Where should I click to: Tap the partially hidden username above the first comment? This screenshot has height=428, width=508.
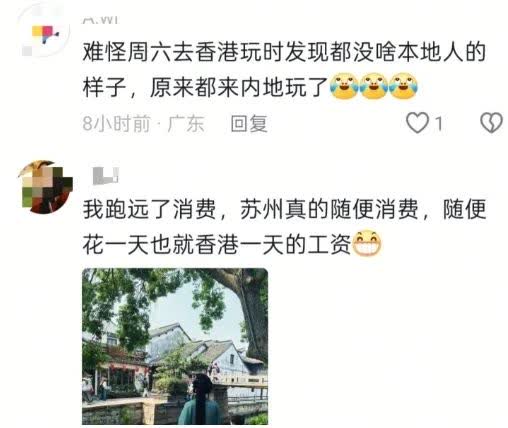coord(100,20)
